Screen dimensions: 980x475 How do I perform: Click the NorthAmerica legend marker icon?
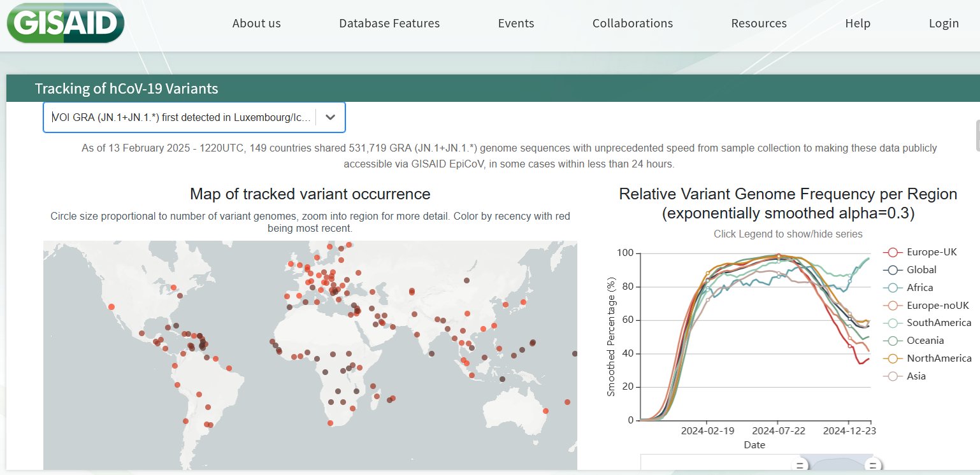(x=893, y=358)
